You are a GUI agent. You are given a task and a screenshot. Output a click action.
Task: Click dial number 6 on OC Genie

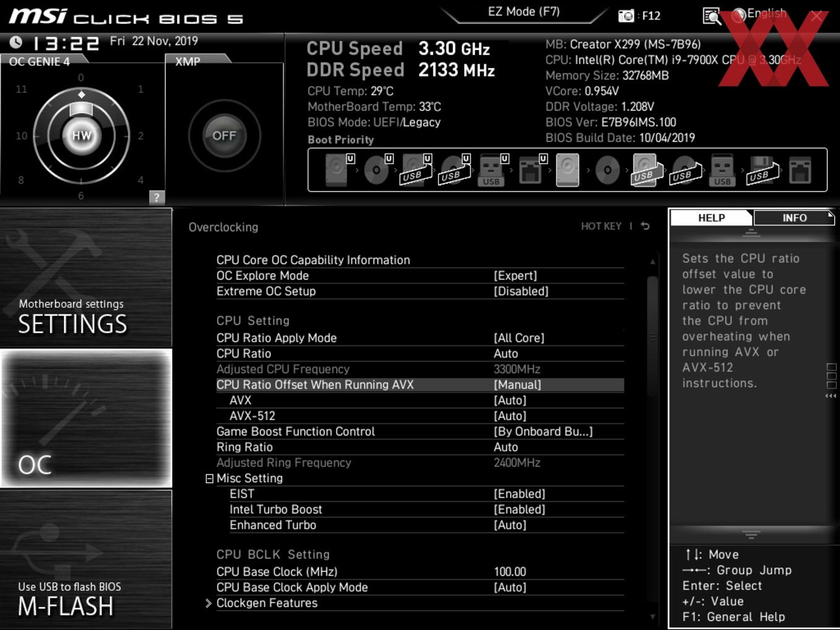[81, 196]
